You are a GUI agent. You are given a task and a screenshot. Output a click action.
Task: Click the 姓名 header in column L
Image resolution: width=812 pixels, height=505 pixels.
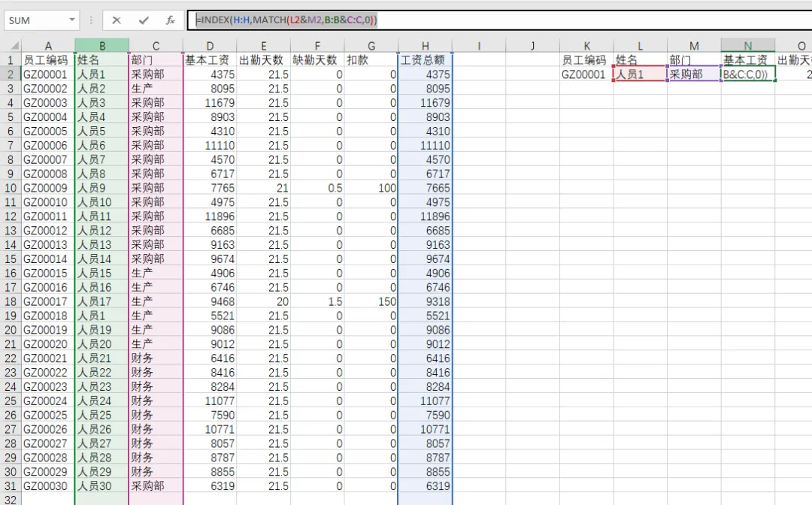coord(641,60)
